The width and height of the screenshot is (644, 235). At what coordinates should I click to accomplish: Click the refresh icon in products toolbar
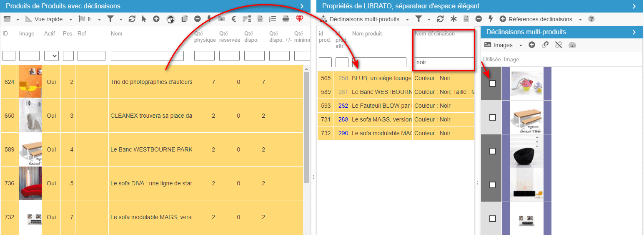point(132,19)
